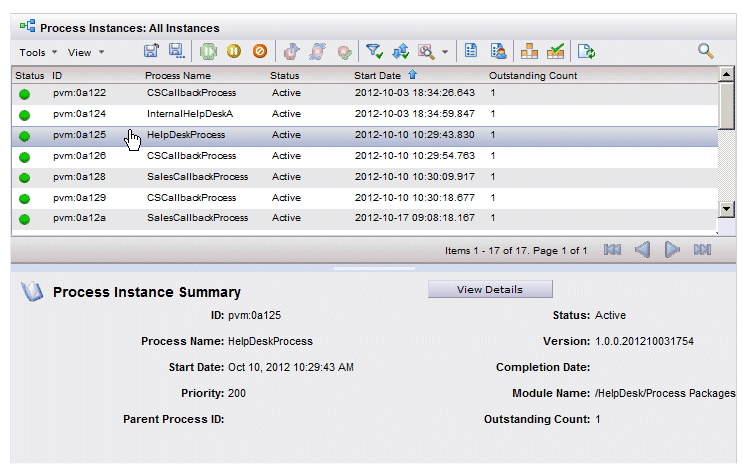Click version value 1.0.0.201210031754
The image size is (743, 474).
pos(644,341)
